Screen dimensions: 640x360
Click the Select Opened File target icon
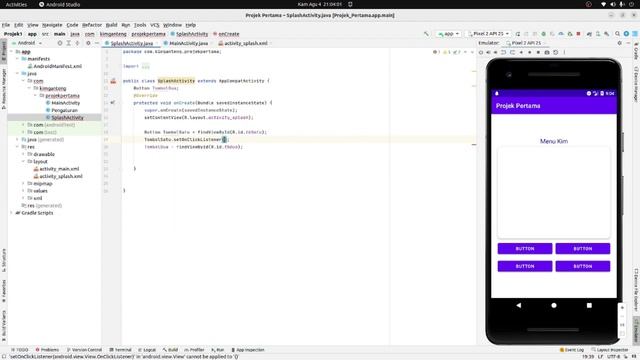coord(60,43)
